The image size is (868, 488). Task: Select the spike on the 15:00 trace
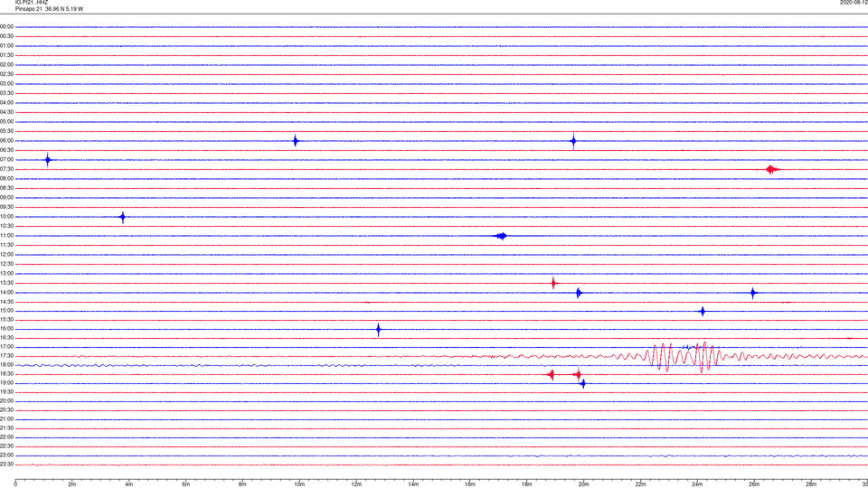tap(703, 311)
